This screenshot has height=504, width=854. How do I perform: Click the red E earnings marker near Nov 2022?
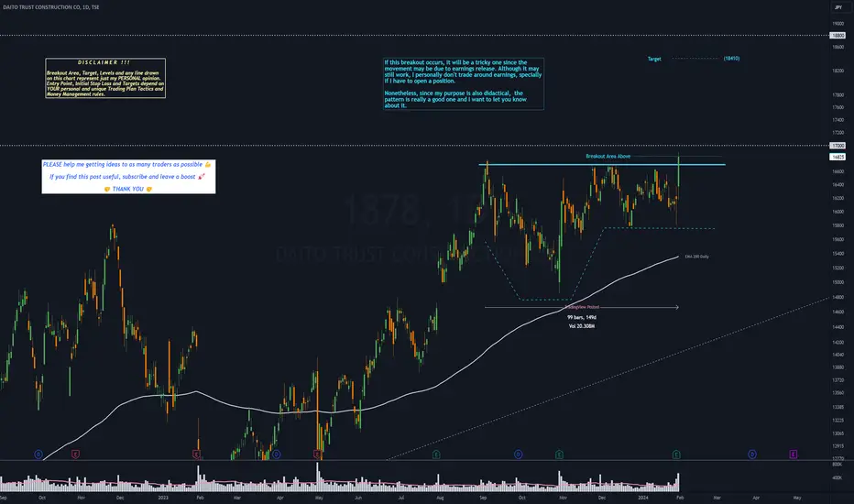tap(75, 454)
